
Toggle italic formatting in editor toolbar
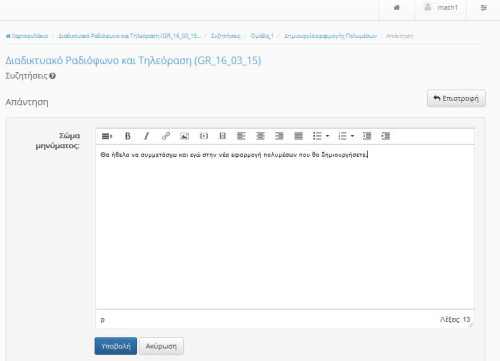pos(146,136)
